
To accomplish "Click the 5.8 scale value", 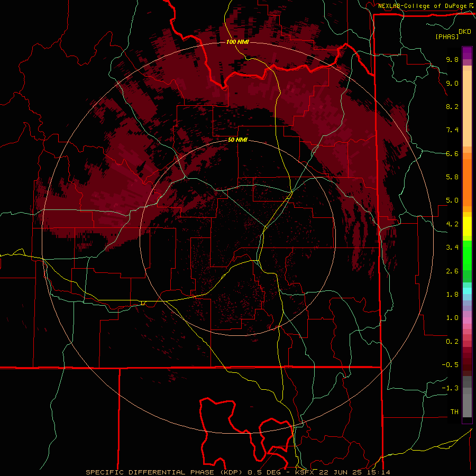I will pos(452,177).
